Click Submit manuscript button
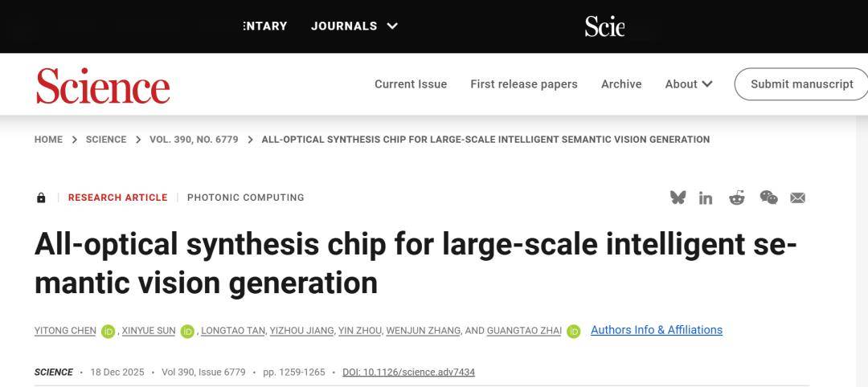 [801, 84]
